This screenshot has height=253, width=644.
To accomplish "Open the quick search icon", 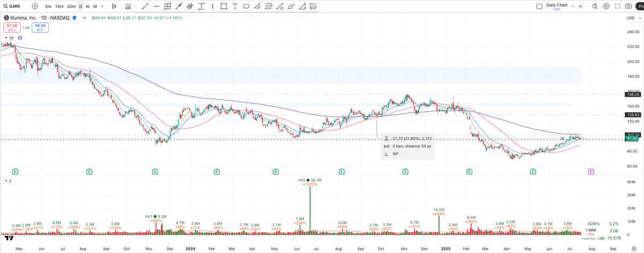I will pos(595,6).
